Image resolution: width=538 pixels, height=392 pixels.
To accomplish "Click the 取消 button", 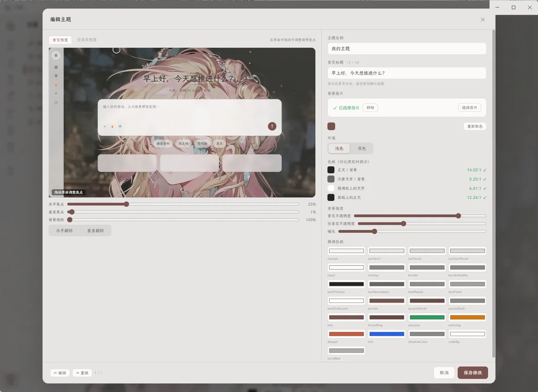I will coord(444,373).
